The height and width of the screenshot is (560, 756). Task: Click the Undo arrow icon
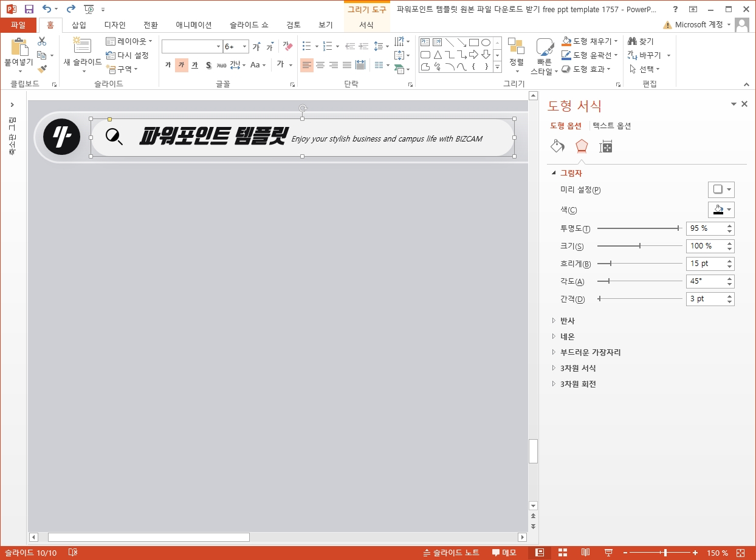click(47, 9)
